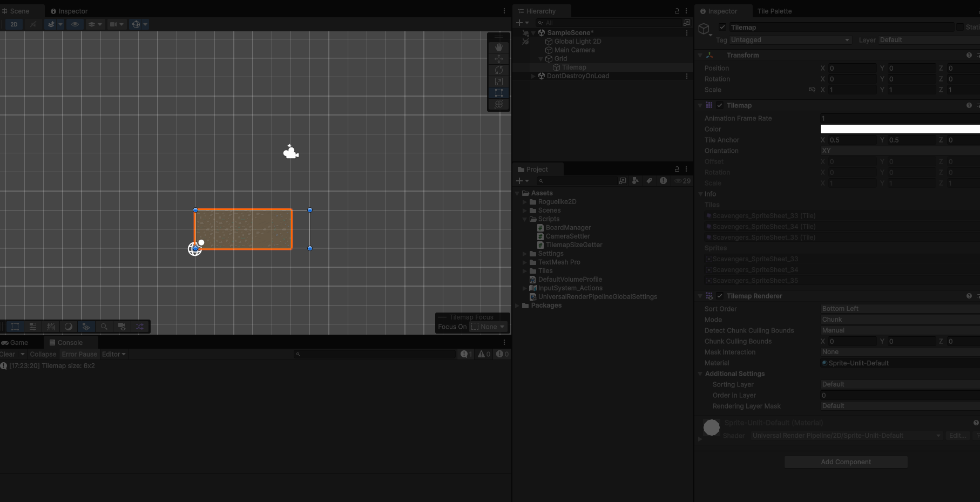Switch to the Tile Palette tab
This screenshot has width=980, height=502.
774,11
